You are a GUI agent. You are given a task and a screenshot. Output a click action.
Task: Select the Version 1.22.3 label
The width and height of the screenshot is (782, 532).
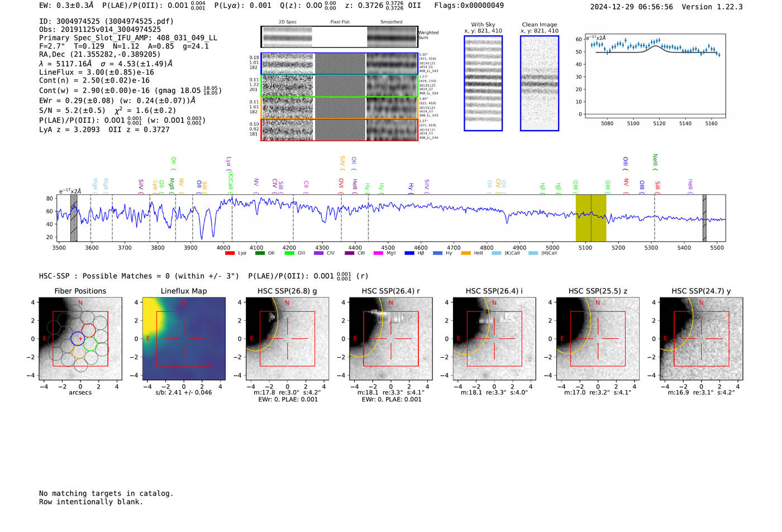click(x=712, y=7)
